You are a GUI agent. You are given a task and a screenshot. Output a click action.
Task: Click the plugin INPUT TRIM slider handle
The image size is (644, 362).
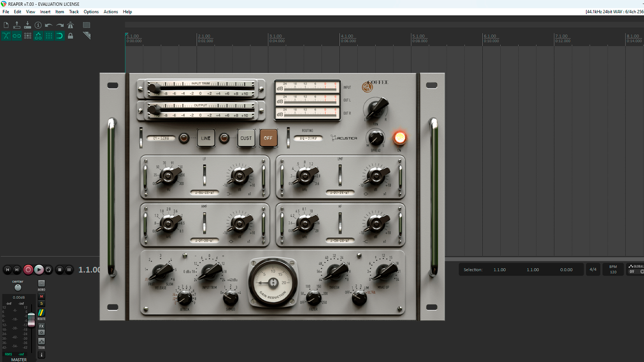coord(154,88)
